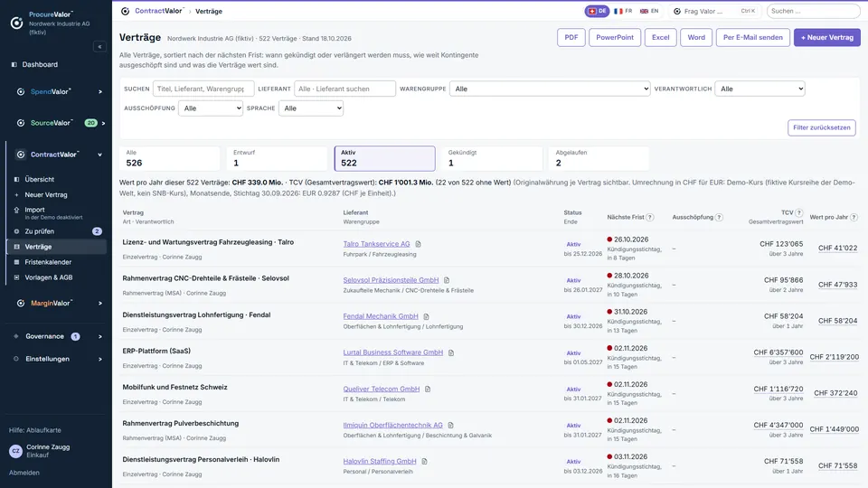Open the Dashboard icon in sidebar
The width and height of the screenshot is (868, 488).
tap(14, 65)
